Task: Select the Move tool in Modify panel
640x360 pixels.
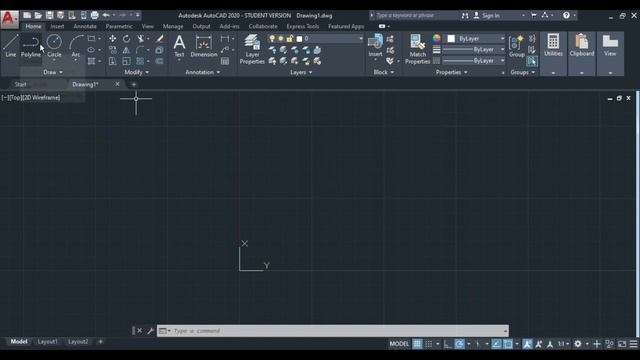Action: pyautogui.click(x=113, y=39)
